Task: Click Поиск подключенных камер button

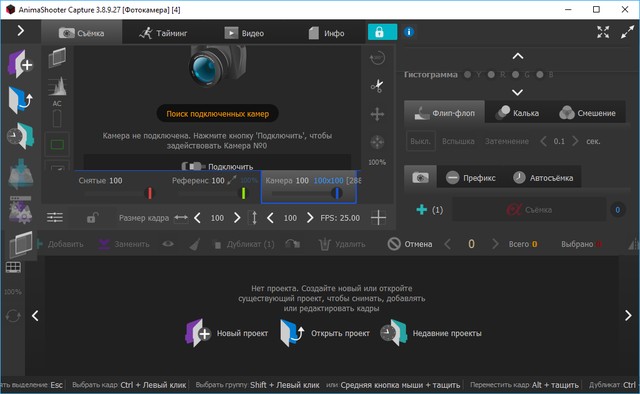Action: point(218,114)
